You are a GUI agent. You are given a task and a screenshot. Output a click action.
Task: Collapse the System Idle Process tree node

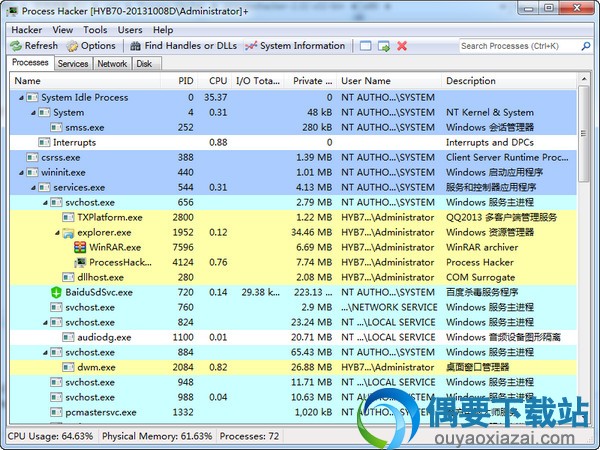tap(21, 98)
